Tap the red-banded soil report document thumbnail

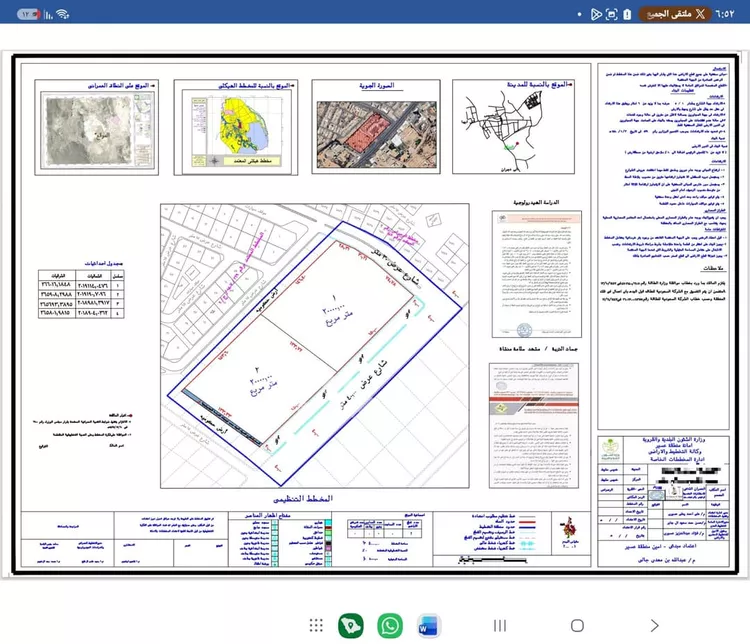click(x=534, y=425)
